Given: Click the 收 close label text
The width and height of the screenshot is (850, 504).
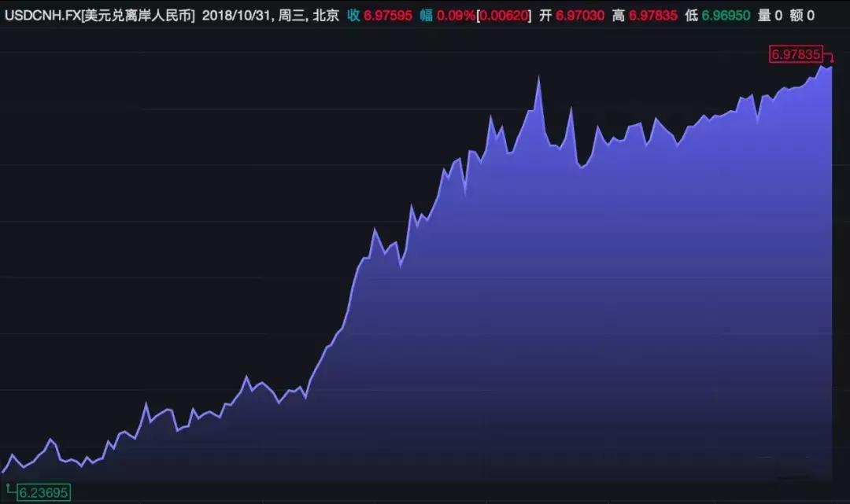Looking at the screenshot, I should click(356, 13).
